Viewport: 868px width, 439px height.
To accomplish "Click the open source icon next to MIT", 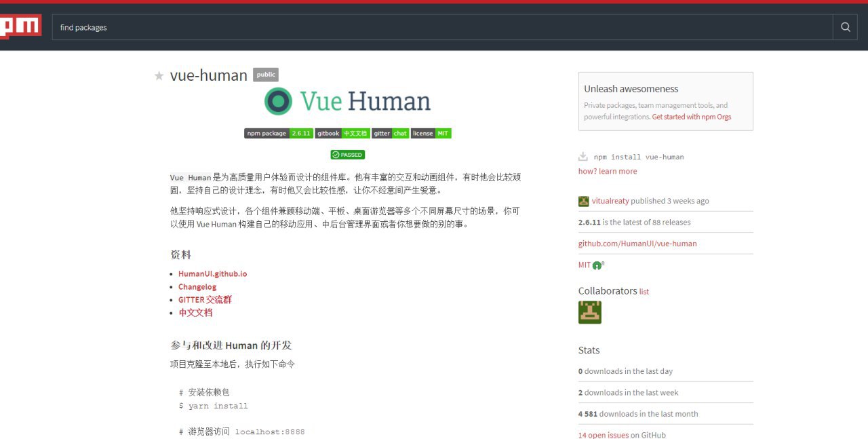I will click(x=597, y=265).
